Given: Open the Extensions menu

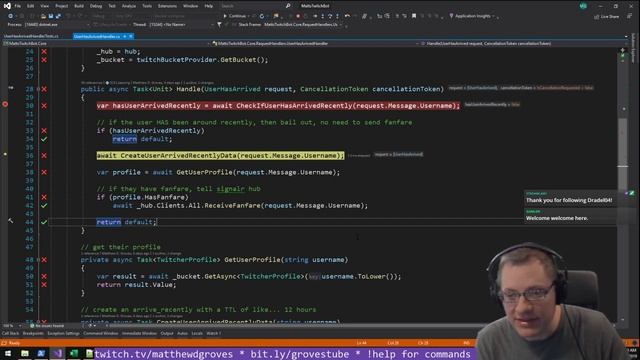Looking at the screenshot, I should coord(167,6).
